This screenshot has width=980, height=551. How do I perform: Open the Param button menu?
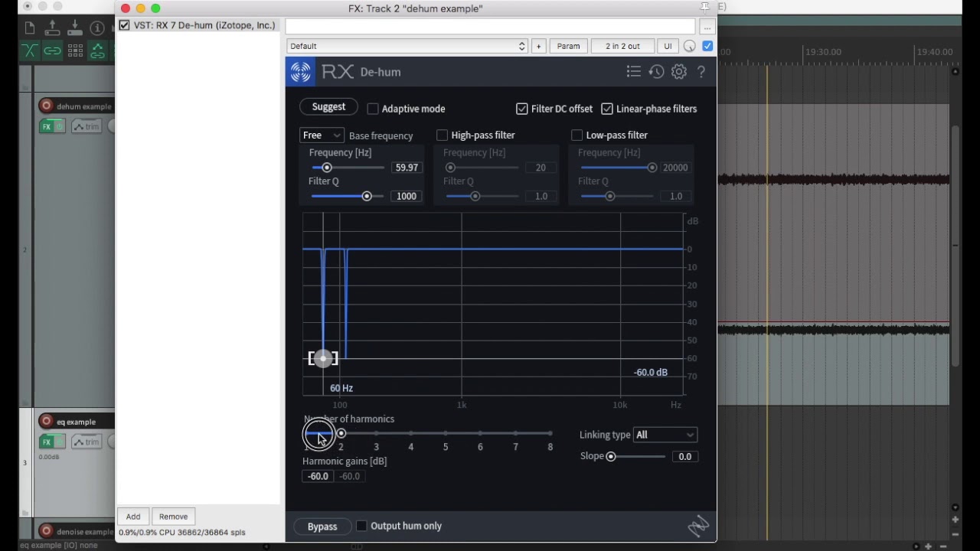pyautogui.click(x=568, y=47)
